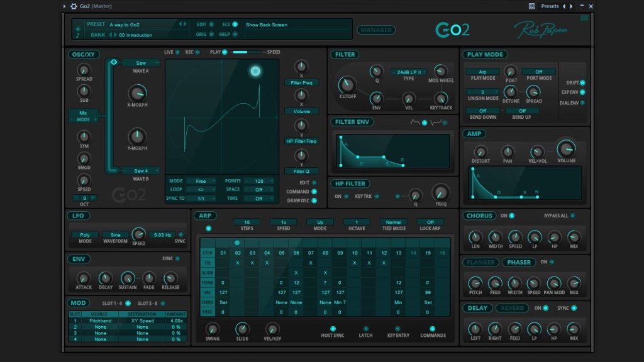The image size is (644, 362).
Task: Toggle the DRIFT option in Play Mode
Action: pyautogui.click(x=582, y=83)
